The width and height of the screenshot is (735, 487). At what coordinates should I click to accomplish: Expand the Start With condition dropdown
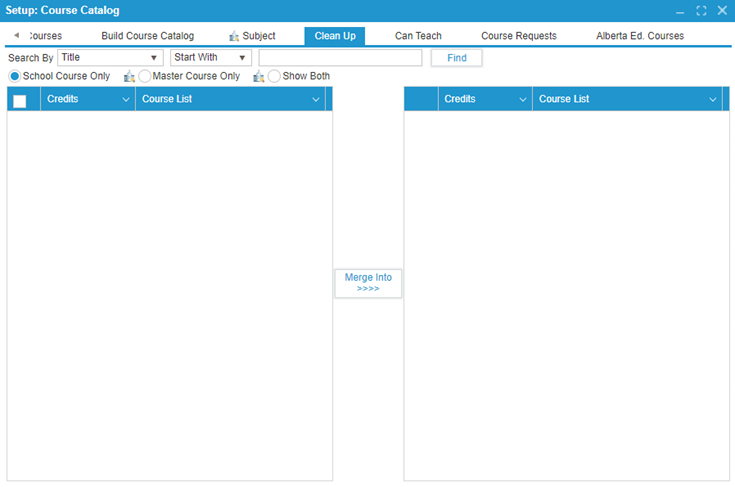click(210, 58)
